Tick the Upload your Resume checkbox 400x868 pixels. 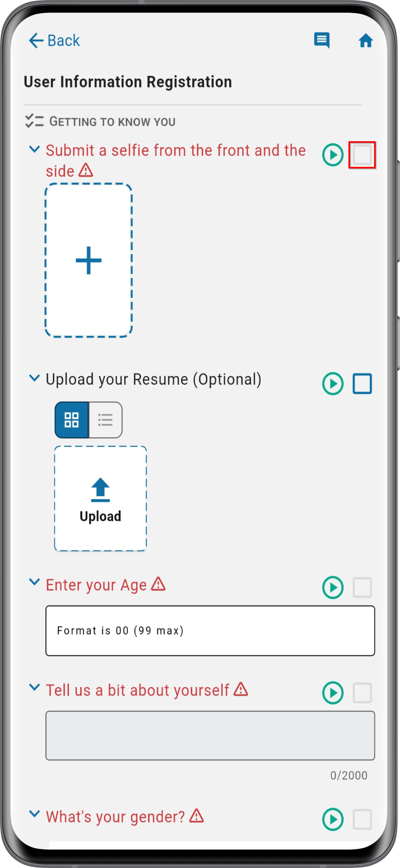(x=362, y=383)
